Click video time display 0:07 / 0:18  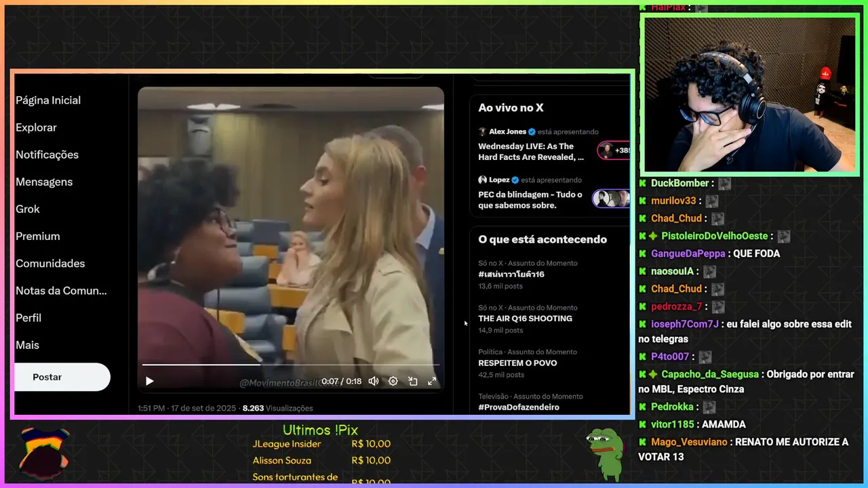tap(341, 381)
